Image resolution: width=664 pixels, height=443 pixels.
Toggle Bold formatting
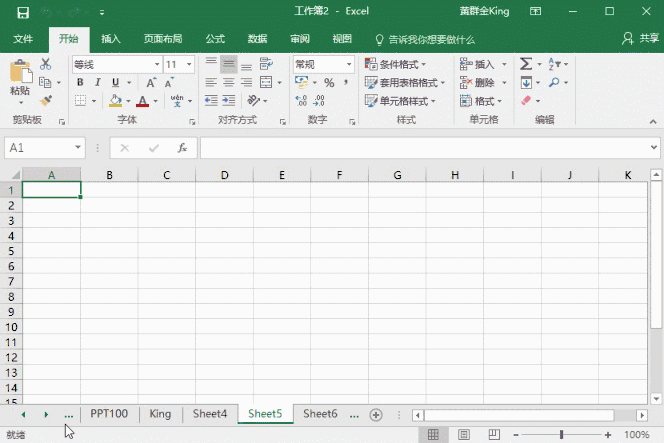[x=80, y=83]
